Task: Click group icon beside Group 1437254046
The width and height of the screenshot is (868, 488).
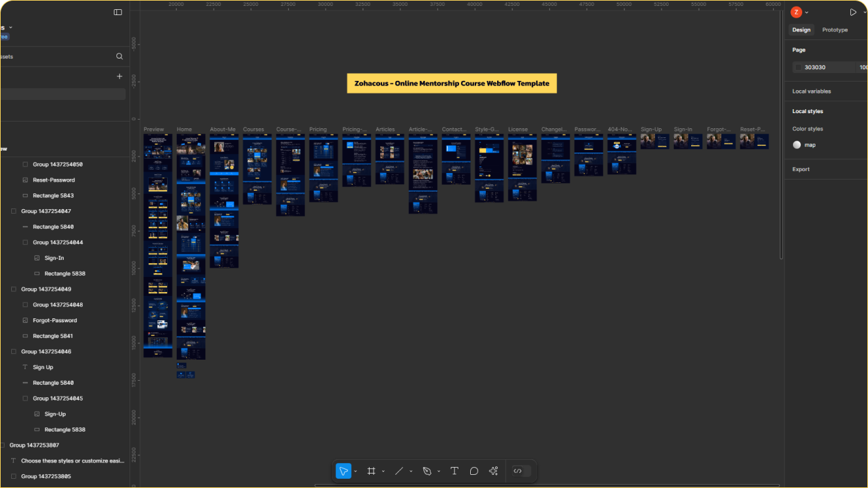Action: (14, 352)
